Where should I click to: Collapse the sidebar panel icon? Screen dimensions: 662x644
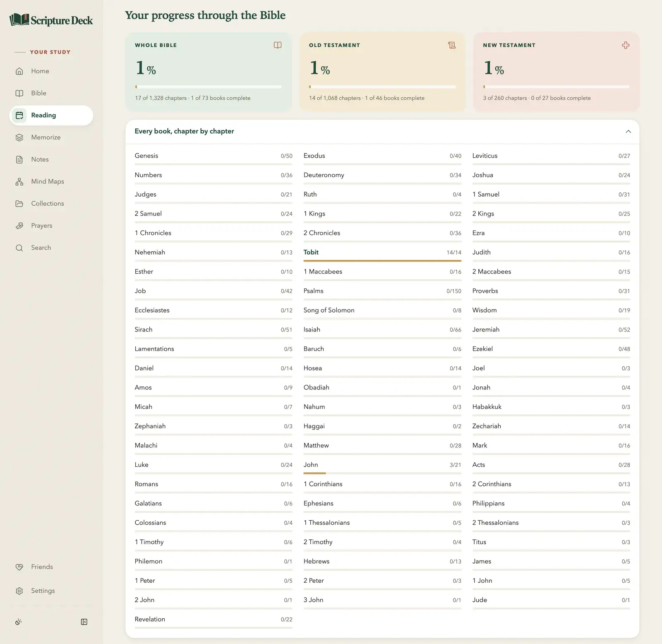pyautogui.click(x=84, y=622)
